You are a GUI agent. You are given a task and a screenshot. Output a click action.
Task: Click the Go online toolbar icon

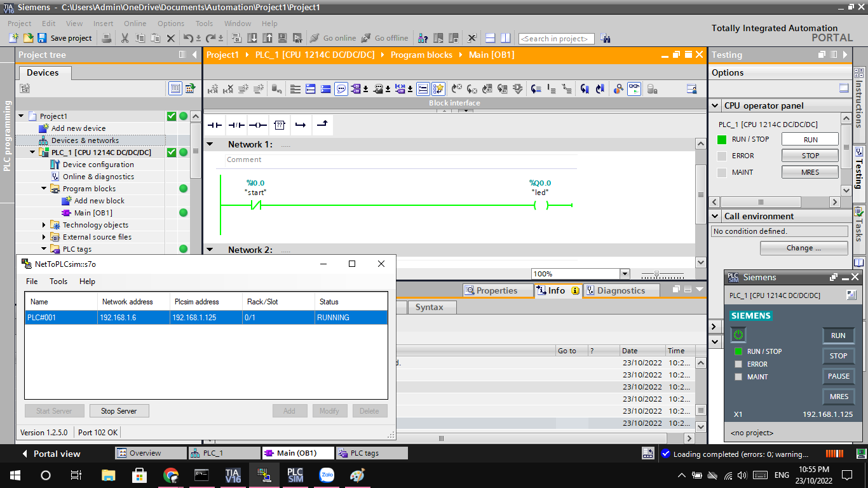click(x=315, y=38)
